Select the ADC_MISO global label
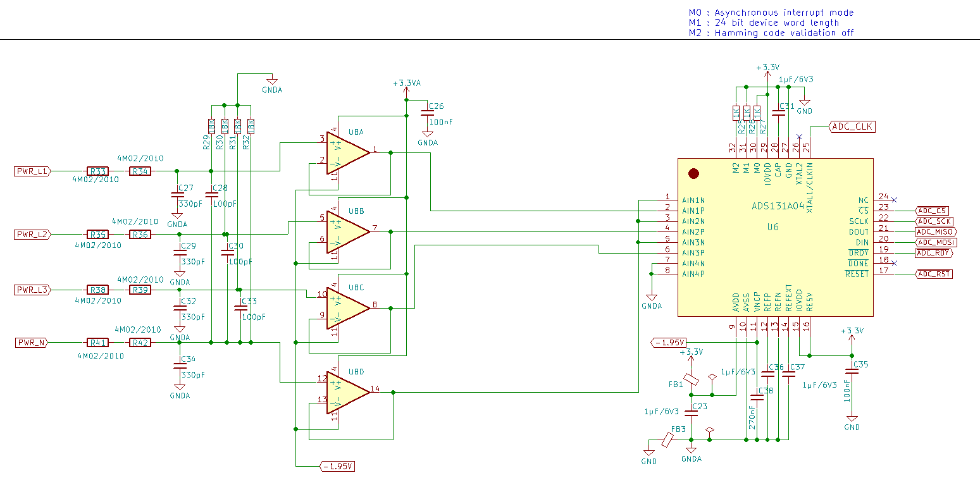This screenshot has width=980, height=480. tap(936, 231)
